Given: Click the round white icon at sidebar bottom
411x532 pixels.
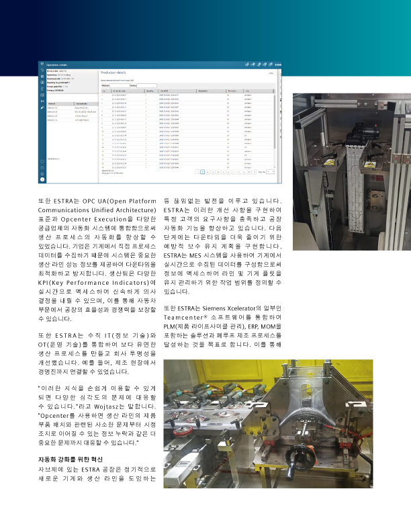Looking at the screenshot, I should pos(42,179).
